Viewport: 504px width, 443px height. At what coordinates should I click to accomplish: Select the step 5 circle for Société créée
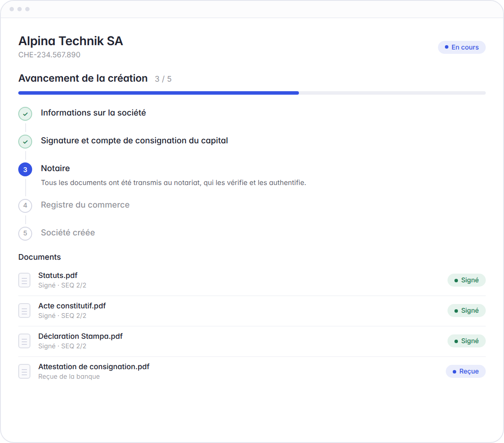pyautogui.click(x=25, y=234)
